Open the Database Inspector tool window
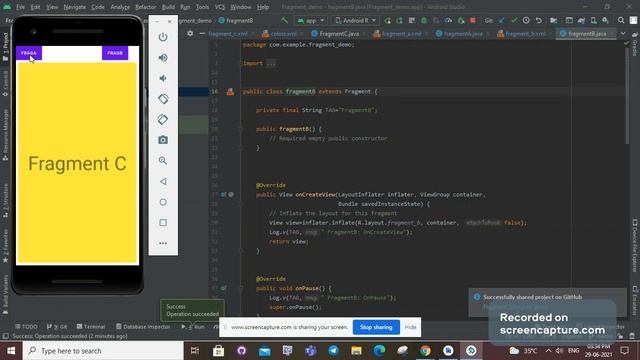The height and width of the screenshot is (360, 640). (x=143, y=327)
